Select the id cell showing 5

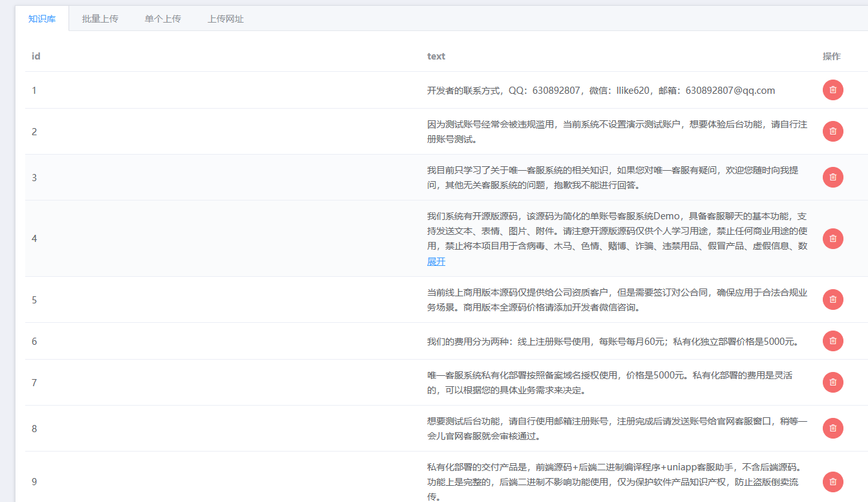point(34,300)
